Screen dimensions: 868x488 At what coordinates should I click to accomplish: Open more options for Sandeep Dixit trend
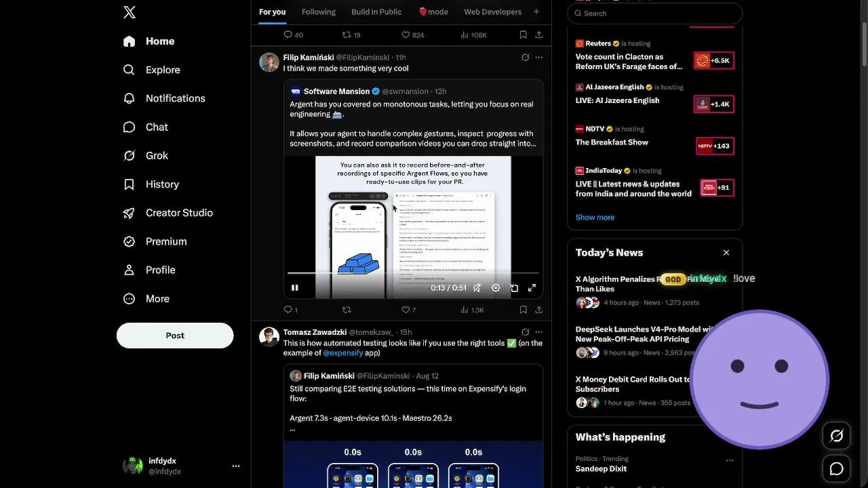(730, 460)
